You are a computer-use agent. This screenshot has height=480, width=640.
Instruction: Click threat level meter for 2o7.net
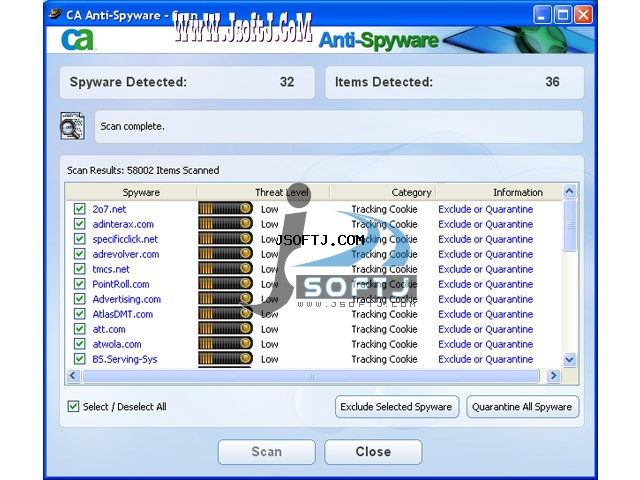coord(225,209)
